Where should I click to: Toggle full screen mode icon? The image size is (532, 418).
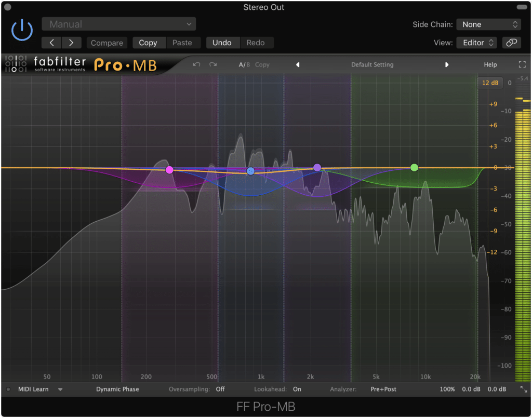click(x=522, y=64)
